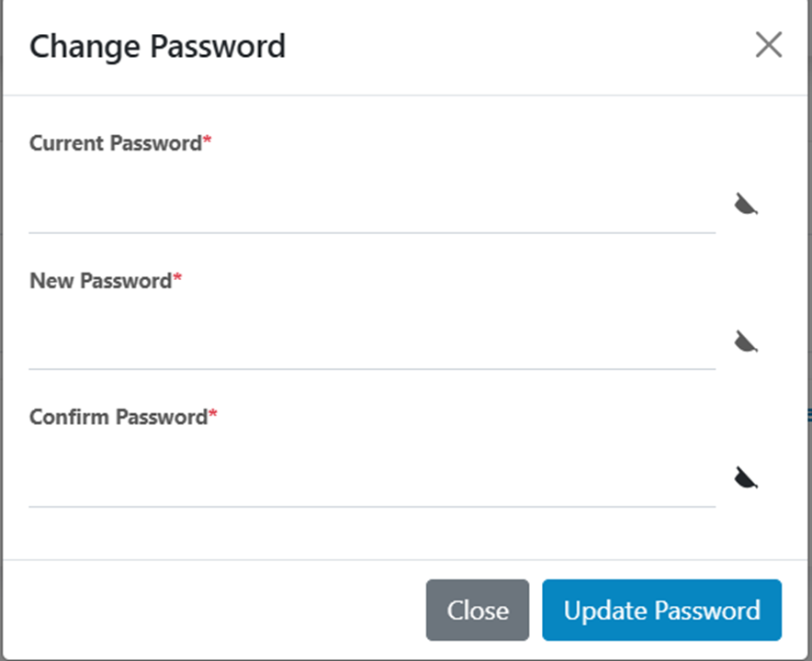The width and height of the screenshot is (812, 661).
Task: Show the Current Password characters
Action: [x=745, y=204]
